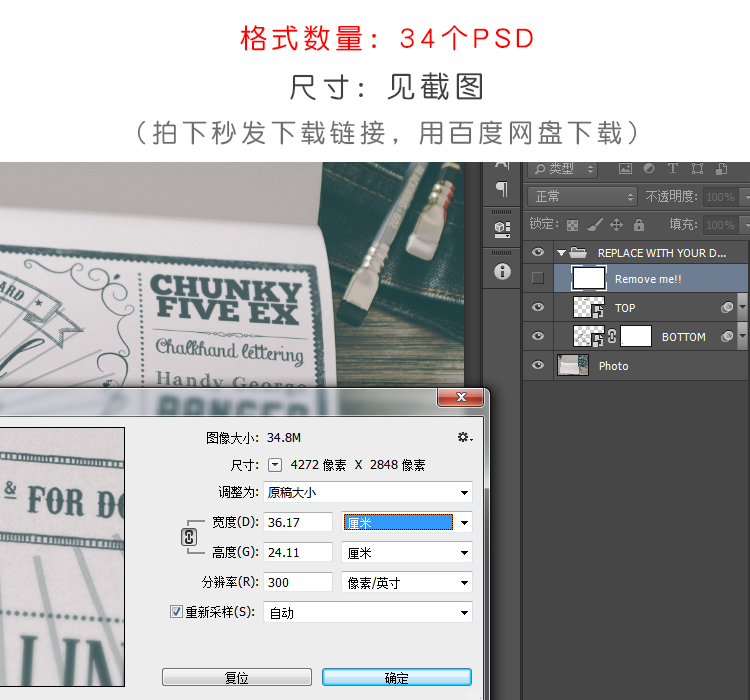This screenshot has height=700, width=750.
Task: Click lock image pixels brush icon
Action: tap(595, 225)
